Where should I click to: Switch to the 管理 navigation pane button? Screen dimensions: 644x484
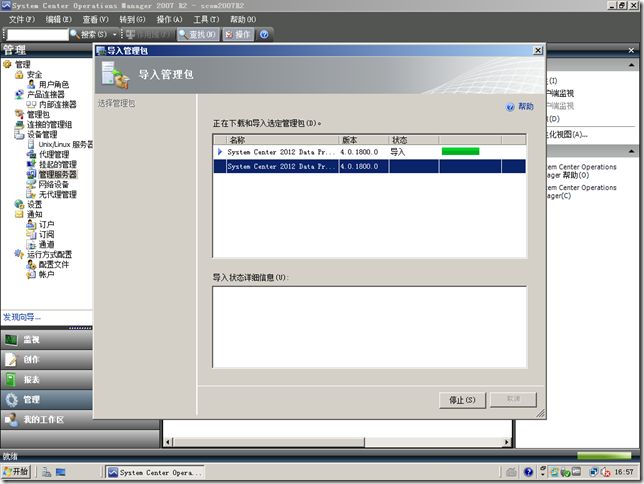(46, 399)
